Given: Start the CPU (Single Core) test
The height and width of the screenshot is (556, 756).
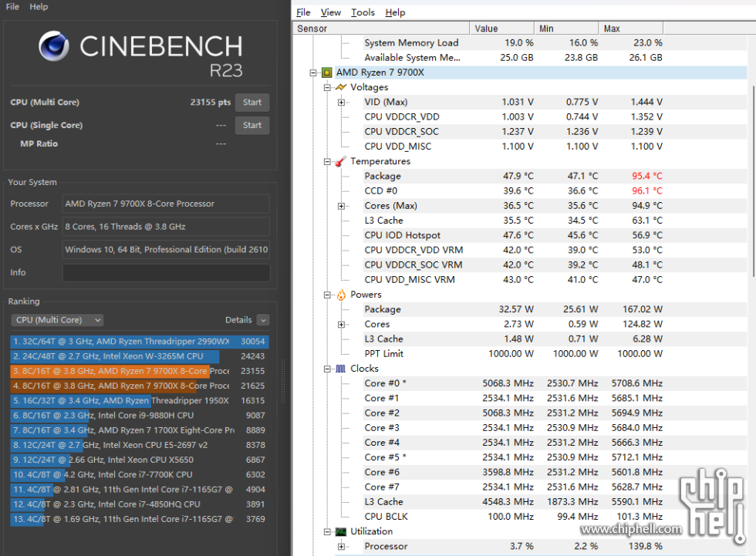Looking at the screenshot, I should 252,125.
